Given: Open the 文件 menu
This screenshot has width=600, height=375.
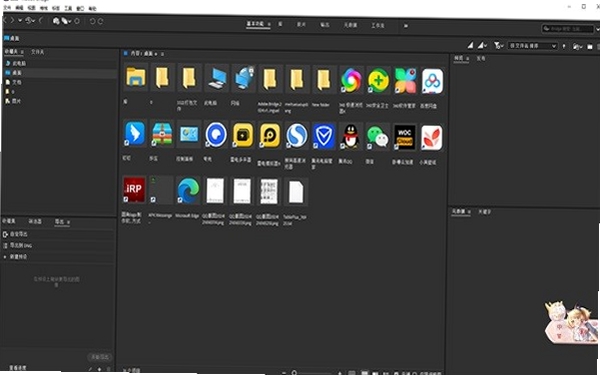Looking at the screenshot, I should (7, 8).
